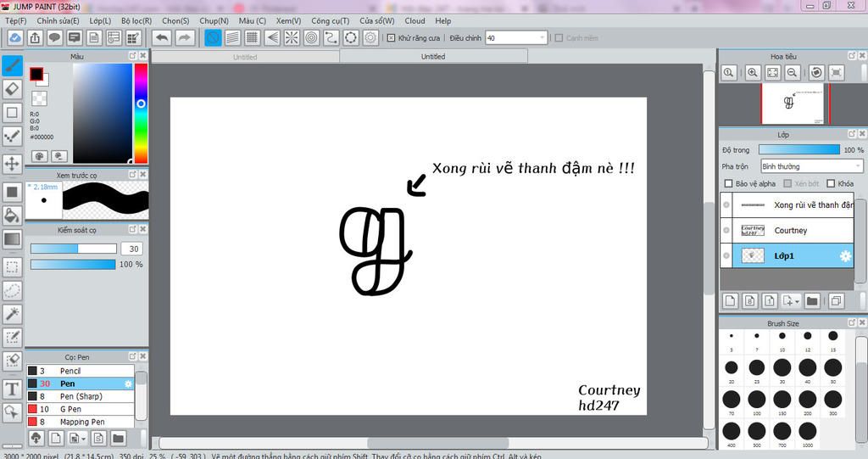Open the Pha trộn blend mode dropdown
The height and width of the screenshot is (459, 868).
click(811, 166)
